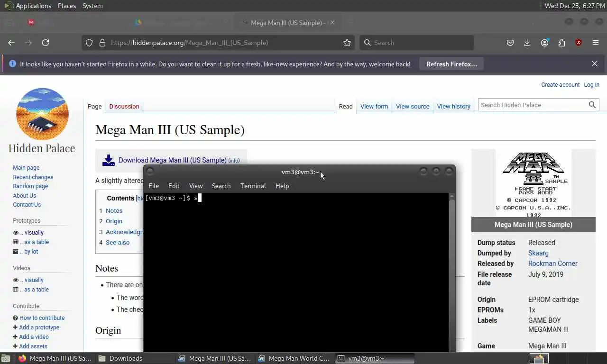The image size is (607, 364).
Task: Click the terminal vertical scrollbar
Action: click(451, 273)
